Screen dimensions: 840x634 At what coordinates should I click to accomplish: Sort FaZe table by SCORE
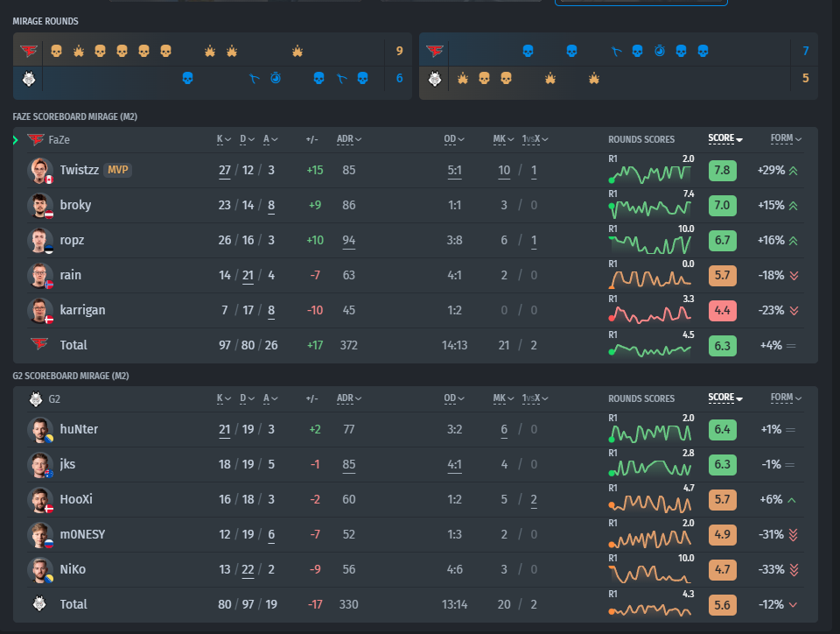point(725,138)
